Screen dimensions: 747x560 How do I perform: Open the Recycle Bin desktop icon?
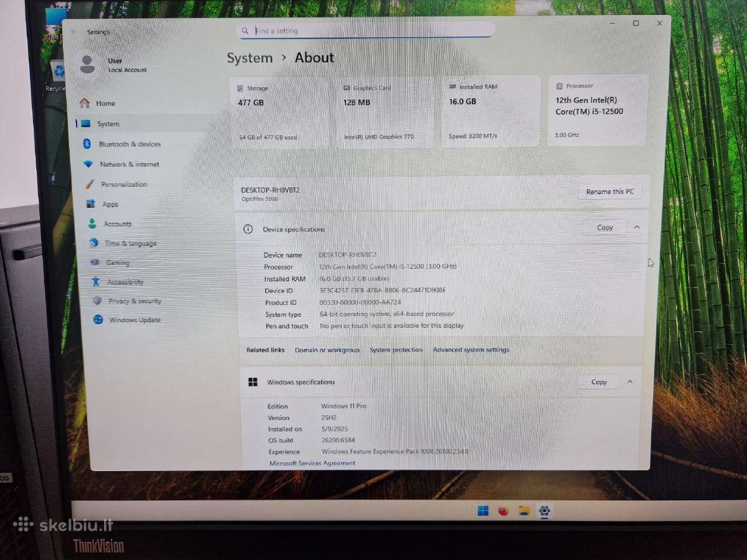56,77
